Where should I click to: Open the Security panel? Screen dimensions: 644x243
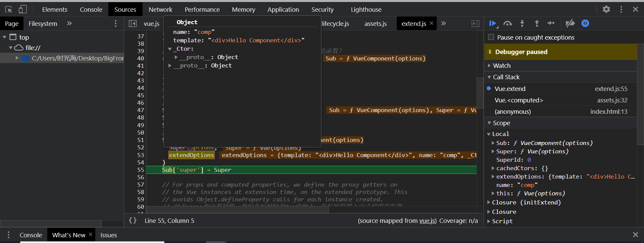322,9
